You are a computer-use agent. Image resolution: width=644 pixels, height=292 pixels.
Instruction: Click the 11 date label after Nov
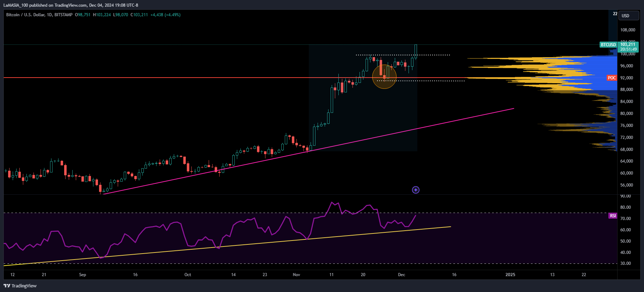pyautogui.click(x=331, y=275)
